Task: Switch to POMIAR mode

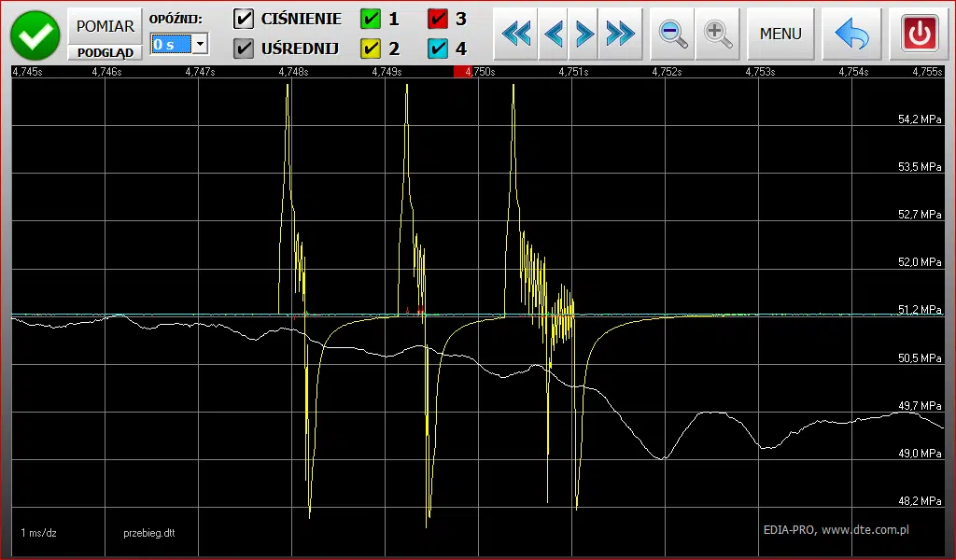Action: point(104,25)
